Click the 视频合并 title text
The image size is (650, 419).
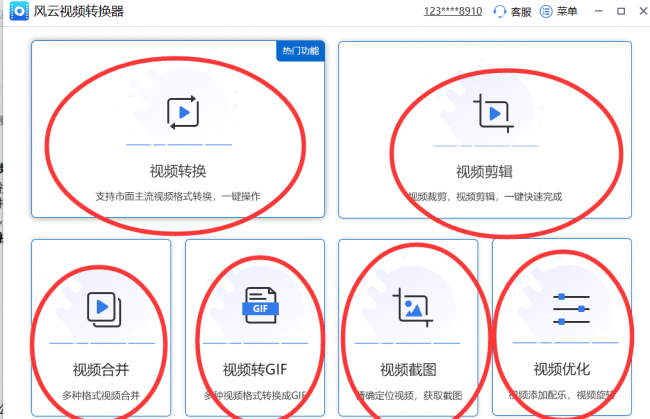pos(101,369)
